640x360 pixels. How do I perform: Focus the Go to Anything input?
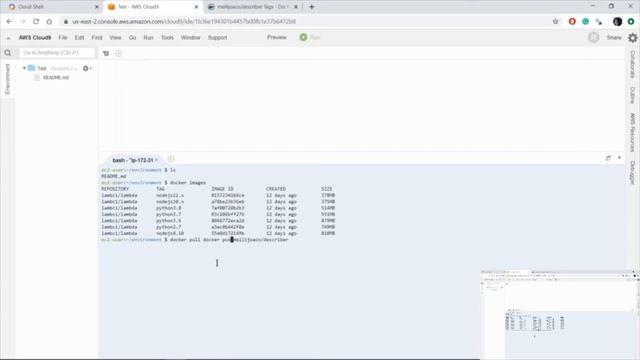pos(57,53)
